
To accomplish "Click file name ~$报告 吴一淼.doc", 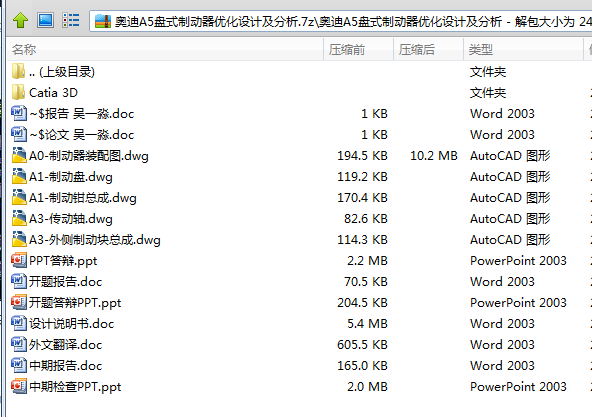I will click(x=82, y=114).
